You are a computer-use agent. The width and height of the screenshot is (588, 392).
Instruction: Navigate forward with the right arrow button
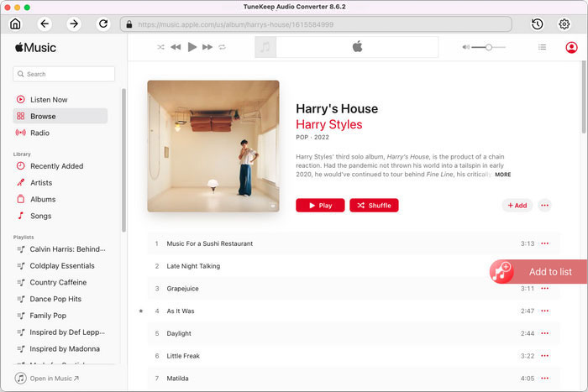[x=74, y=24]
